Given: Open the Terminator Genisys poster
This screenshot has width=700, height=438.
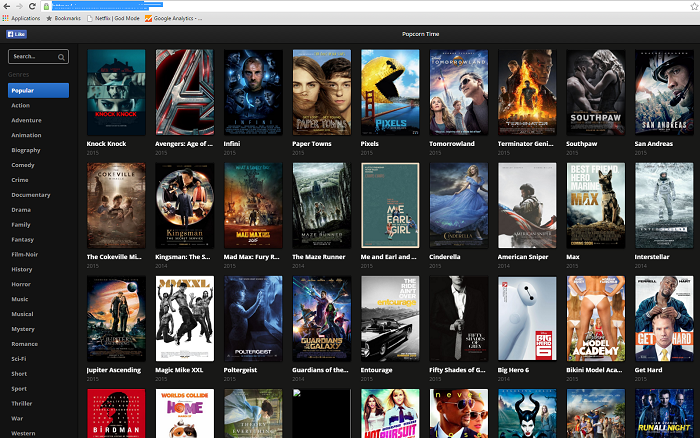Looking at the screenshot, I should [x=527, y=92].
